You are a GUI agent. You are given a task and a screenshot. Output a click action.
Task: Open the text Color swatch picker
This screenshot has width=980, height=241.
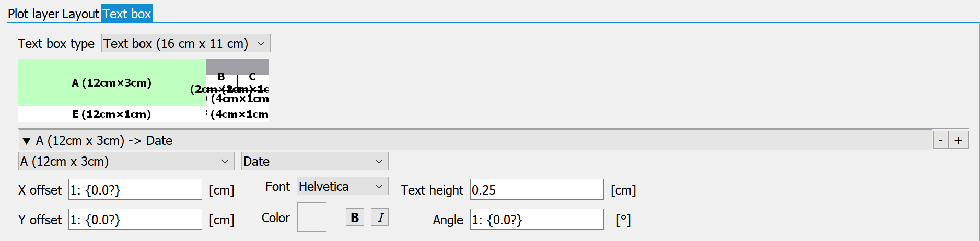[x=312, y=217]
